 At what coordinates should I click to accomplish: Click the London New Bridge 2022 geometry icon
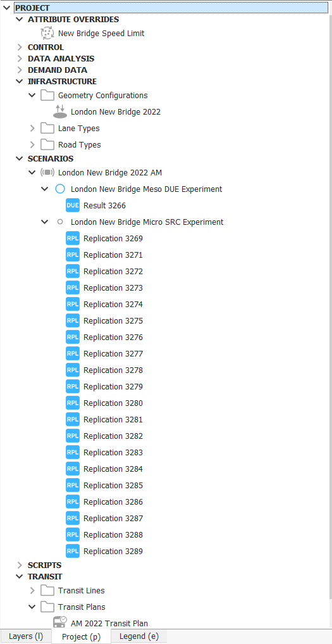pos(60,111)
